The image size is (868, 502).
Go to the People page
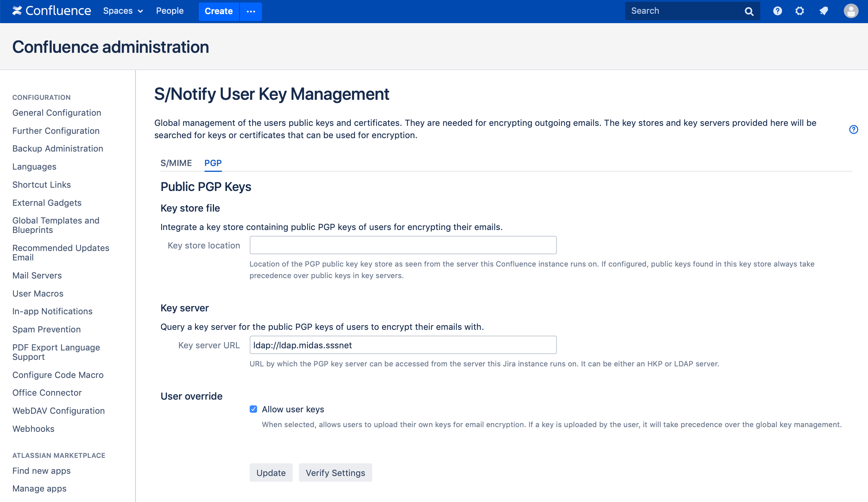[x=169, y=11]
